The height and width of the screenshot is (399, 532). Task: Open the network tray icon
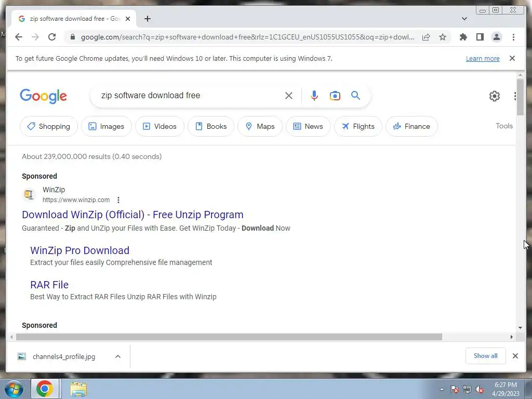click(467, 390)
